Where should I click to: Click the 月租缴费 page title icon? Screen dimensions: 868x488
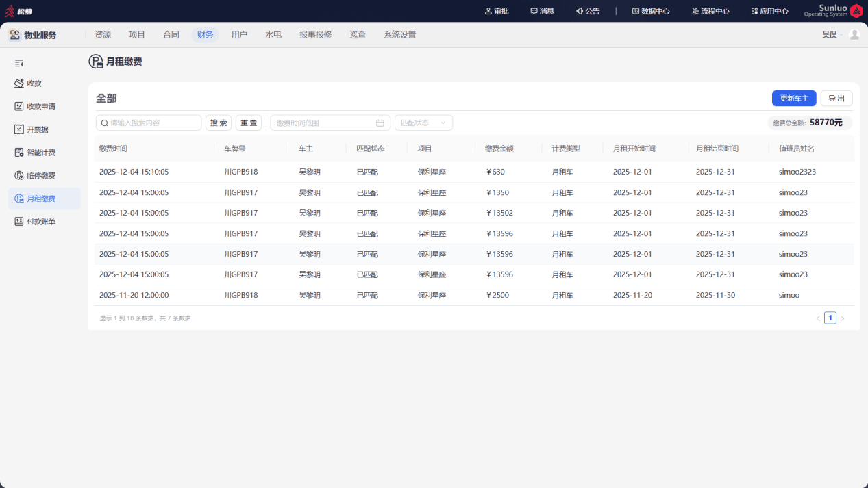96,62
